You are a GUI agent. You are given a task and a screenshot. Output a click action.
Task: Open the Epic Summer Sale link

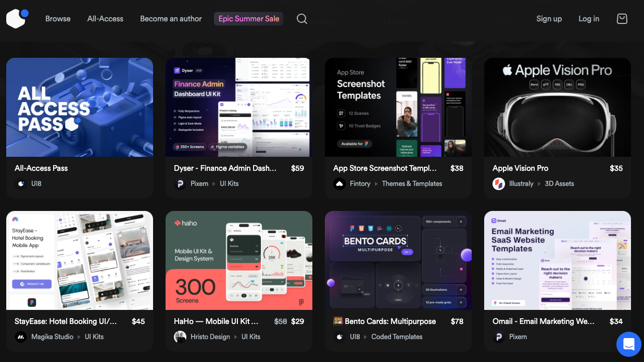click(248, 18)
